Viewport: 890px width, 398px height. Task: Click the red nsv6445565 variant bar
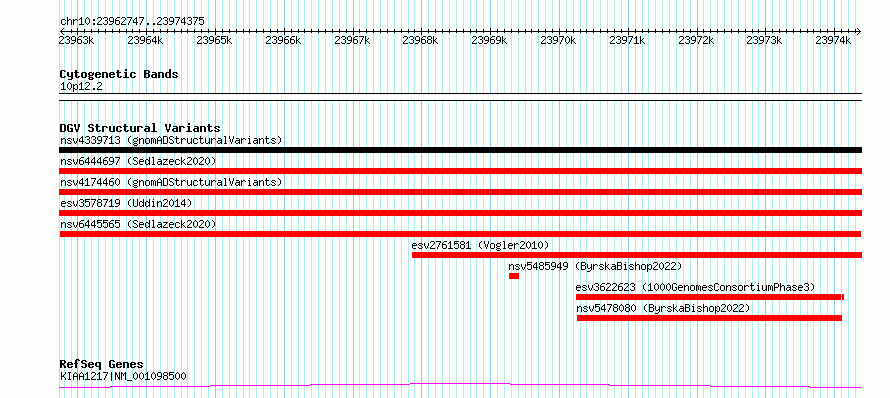460,234
